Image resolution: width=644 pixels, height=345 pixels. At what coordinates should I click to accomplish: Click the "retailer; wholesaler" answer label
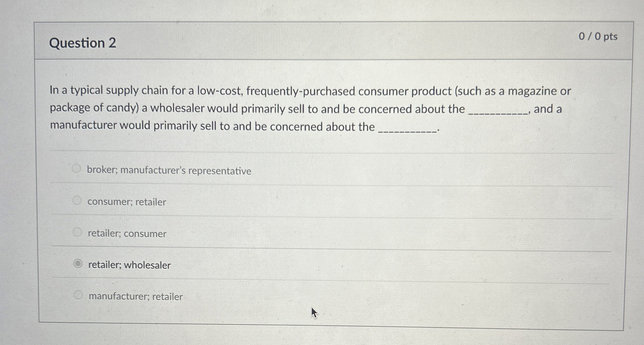pyautogui.click(x=129, y=265)
